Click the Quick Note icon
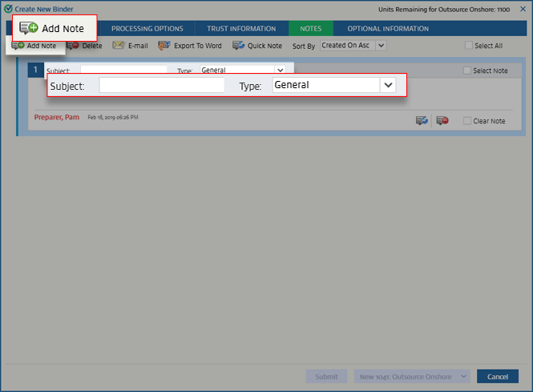Image resolution: width=533 pixels, height=392 pixels. pos(239,46)
